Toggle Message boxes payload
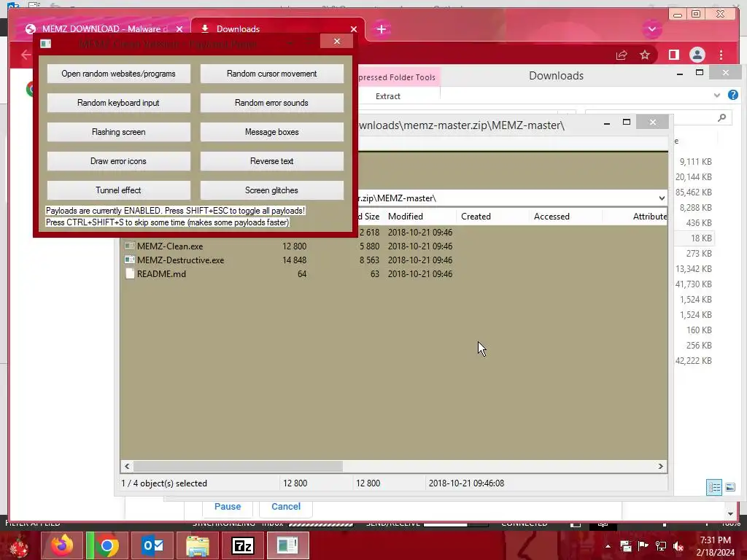Image resolution: width=747 pixels, height=560 pixels. pyautogui.click(x=271, y=132)
